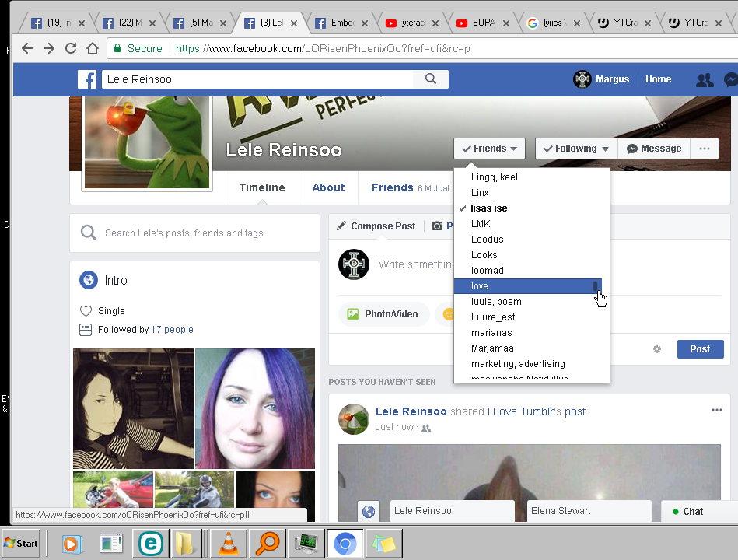This screenshot has width=738, height=560.
Task: Open ESET security icon in taskbar
Action: click(151, 544)
